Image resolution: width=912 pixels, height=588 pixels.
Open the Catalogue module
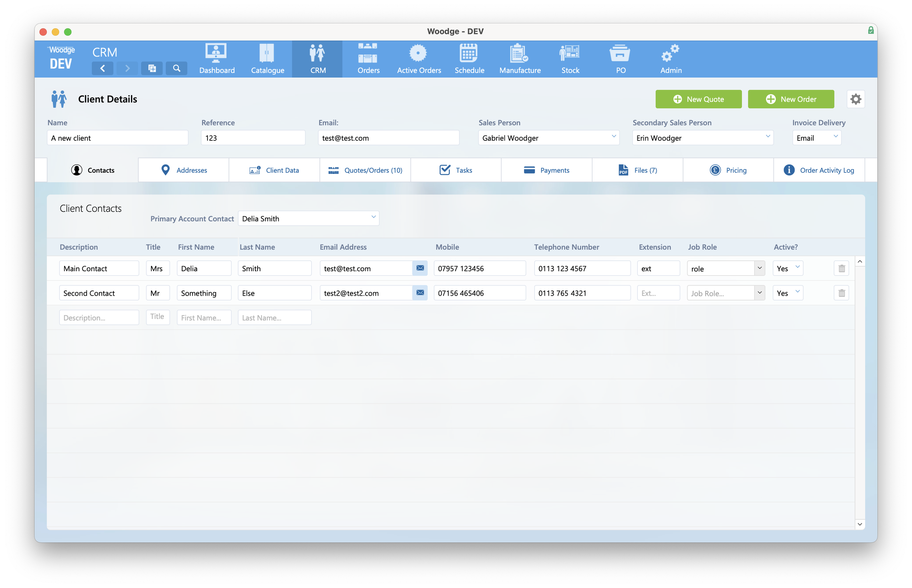tap(267, 54)
